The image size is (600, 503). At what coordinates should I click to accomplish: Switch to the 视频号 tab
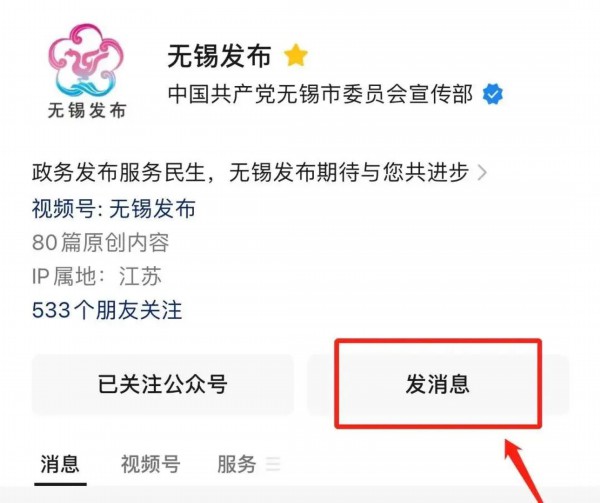[x=150, y=464]
